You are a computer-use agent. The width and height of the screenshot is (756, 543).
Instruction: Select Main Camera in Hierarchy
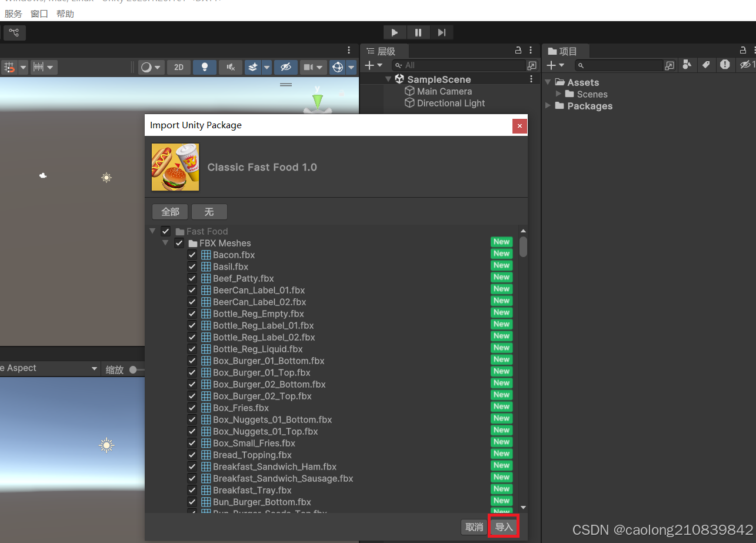click(x=444, y=91)
